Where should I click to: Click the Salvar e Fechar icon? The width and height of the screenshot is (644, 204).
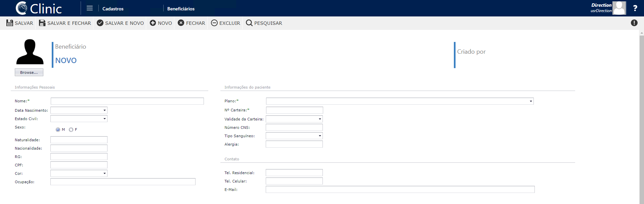42,23
